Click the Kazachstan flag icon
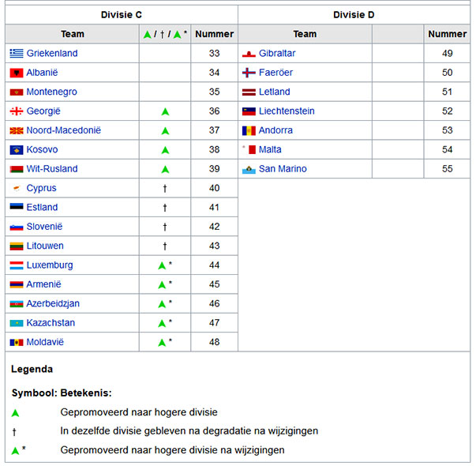476x466 pixels. [17, 323]
